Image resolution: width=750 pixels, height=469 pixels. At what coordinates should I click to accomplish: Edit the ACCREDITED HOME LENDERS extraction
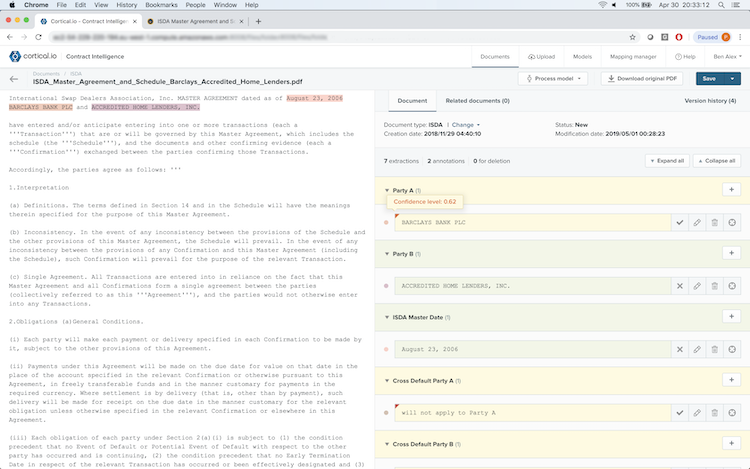(697, 286)
